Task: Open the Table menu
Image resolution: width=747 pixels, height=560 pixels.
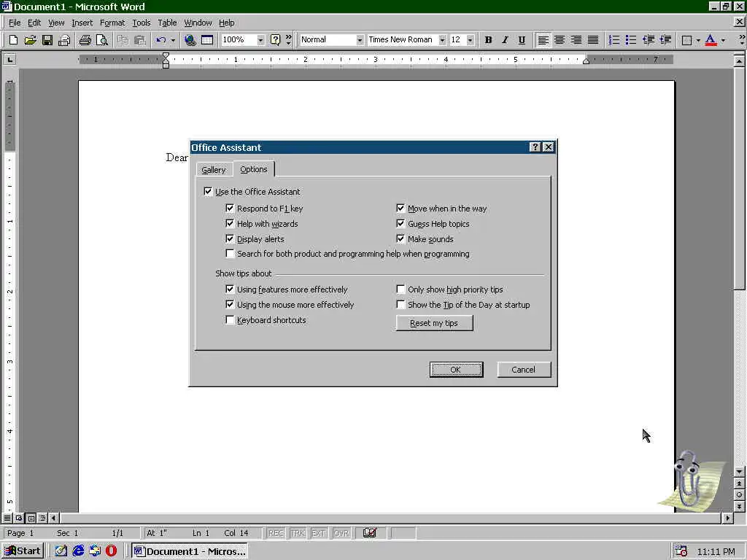Action: [167, 23]
